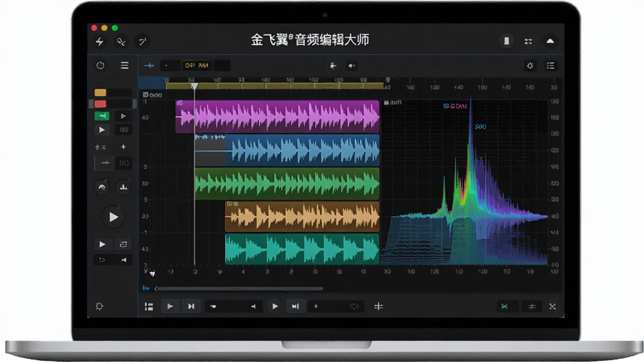Click the left volume slider in bottom bar
Image resolution: width=644 pixels, height=362 pixels.
[x=233, y=307]
